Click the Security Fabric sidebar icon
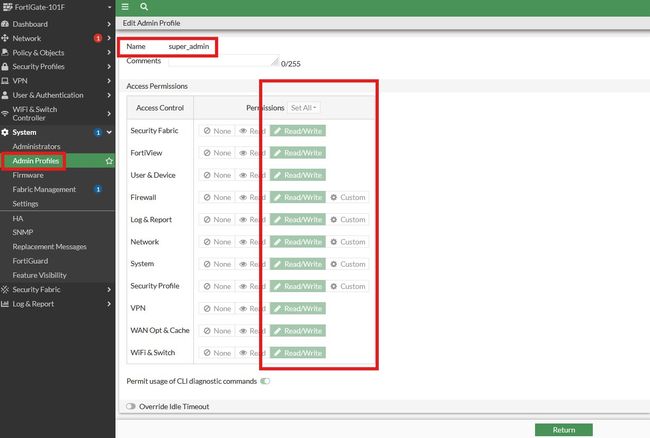This screenshot has height=438, width=650. (5, 289)
